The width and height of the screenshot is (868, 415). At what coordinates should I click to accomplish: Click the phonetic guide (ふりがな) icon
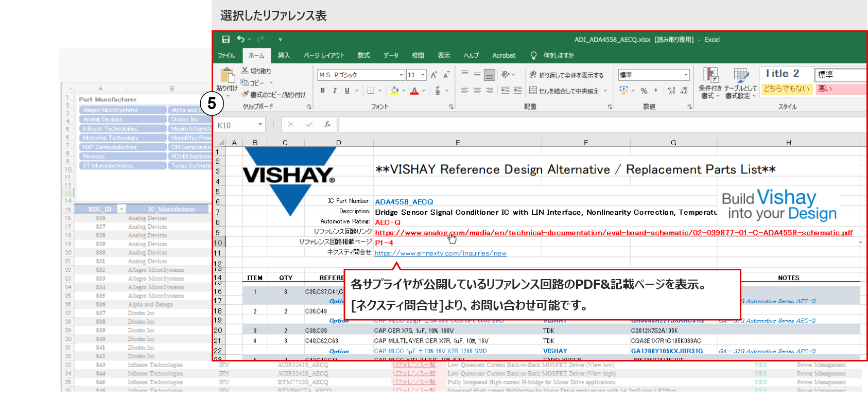438,91
